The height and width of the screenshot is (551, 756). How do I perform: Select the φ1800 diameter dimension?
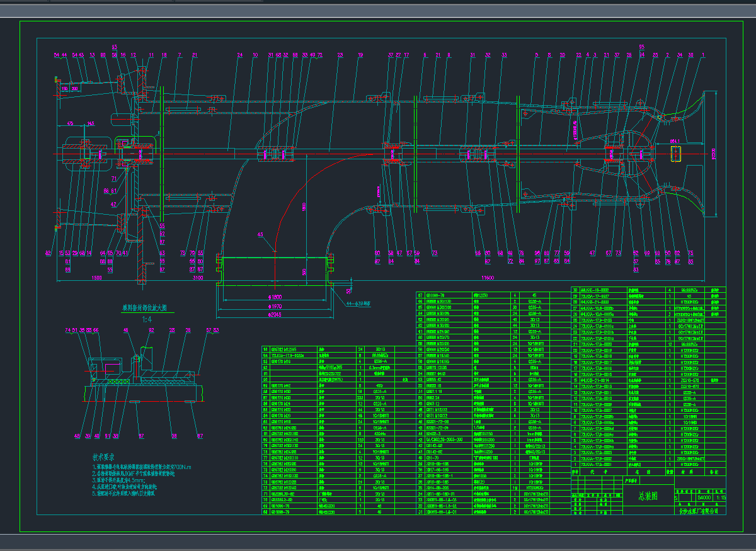click(275, 297)
